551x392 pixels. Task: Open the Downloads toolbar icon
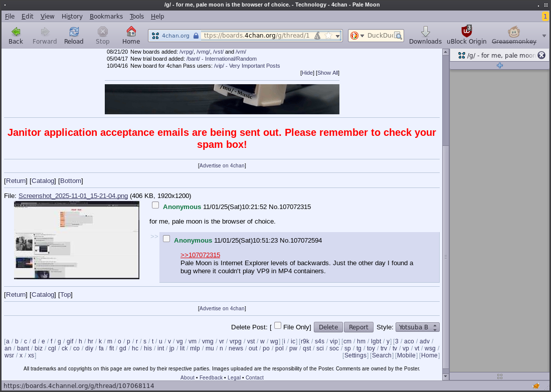(x=425, y=31)
